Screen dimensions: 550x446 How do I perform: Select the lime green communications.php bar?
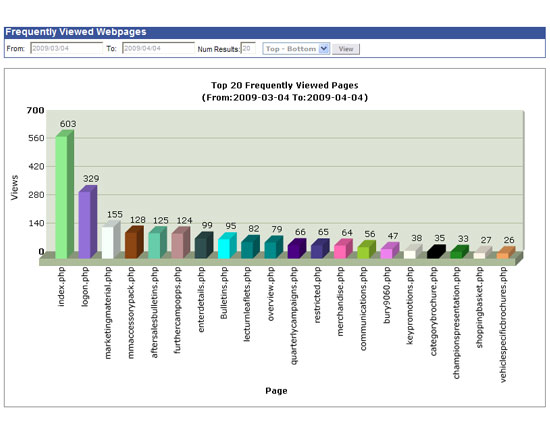[x=366, y=249]
